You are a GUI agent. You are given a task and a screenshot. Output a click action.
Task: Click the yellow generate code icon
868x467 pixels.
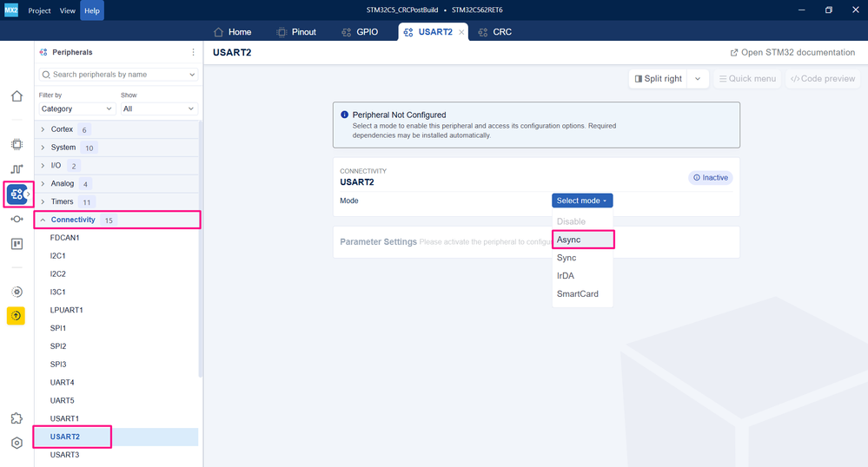[x=16, y=316]
